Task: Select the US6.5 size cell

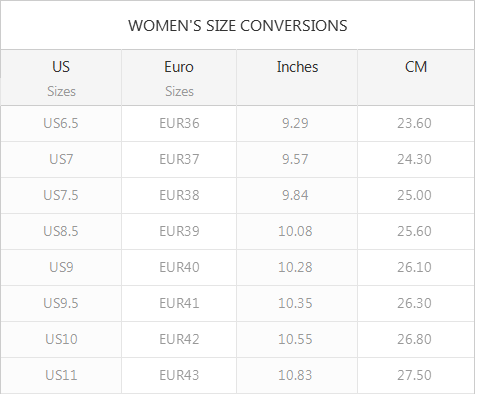Action: coord(61,123)
